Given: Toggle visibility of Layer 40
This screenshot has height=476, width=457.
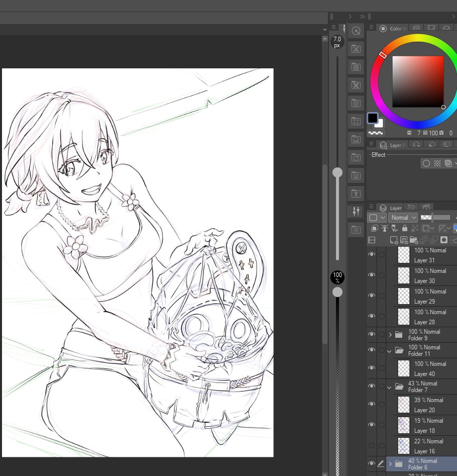Looking at the screenshot, I should tap(372, 368).
